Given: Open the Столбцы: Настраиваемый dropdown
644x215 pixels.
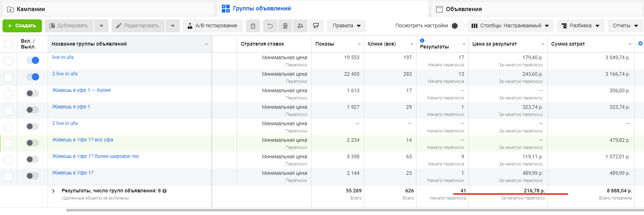Looking at the screenshot, I should [x=510, y=26].
